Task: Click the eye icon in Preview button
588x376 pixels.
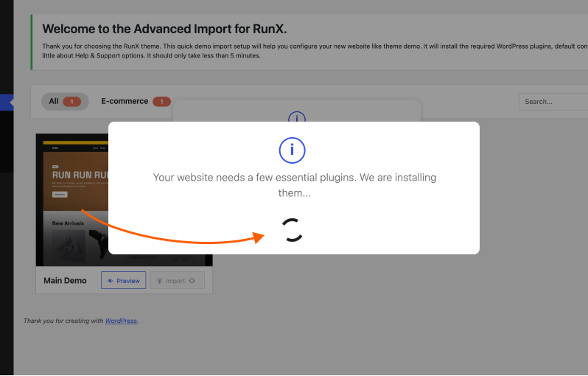Action: 111,281
